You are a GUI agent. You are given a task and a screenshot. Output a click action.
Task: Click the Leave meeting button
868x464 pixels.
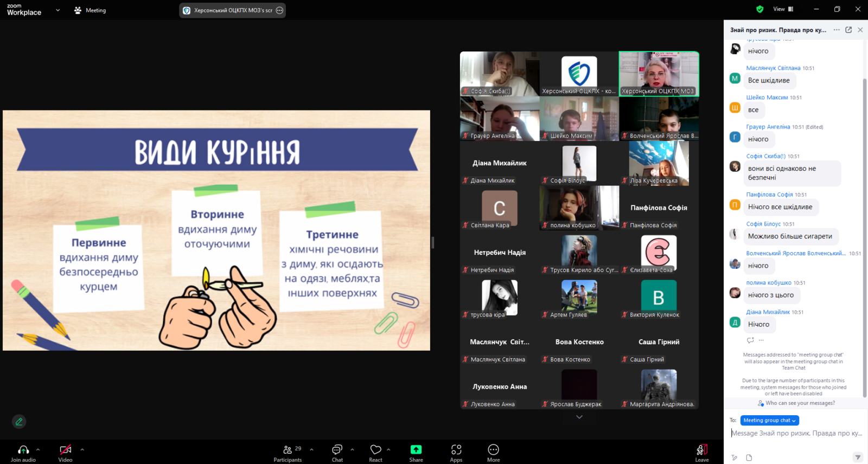coord(701,452)
